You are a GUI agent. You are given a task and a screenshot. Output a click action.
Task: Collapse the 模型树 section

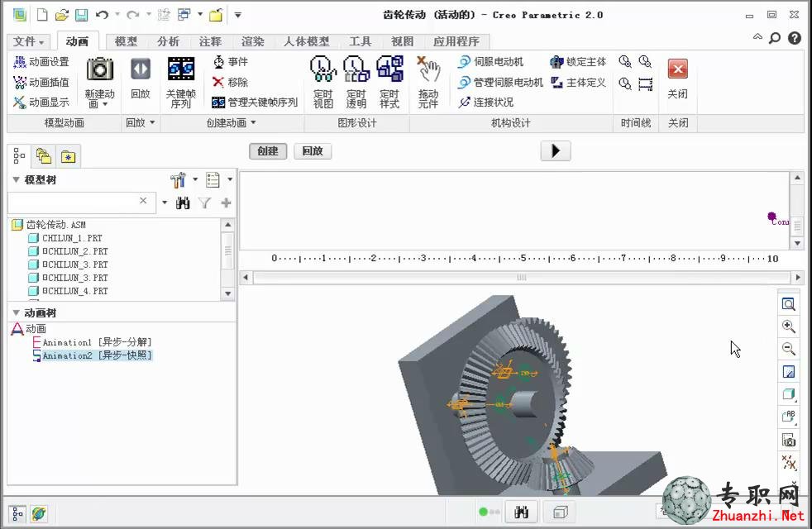[16, 179]
